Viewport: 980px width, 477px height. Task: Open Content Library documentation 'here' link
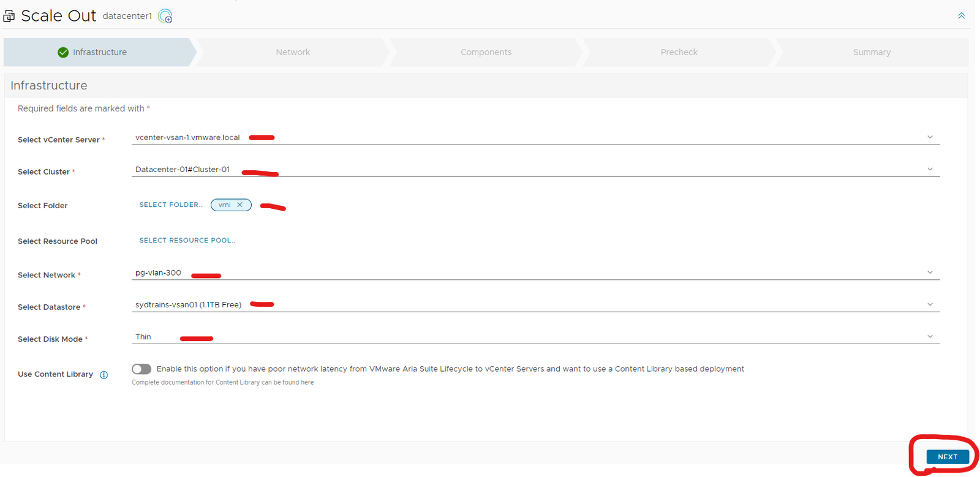307,383
